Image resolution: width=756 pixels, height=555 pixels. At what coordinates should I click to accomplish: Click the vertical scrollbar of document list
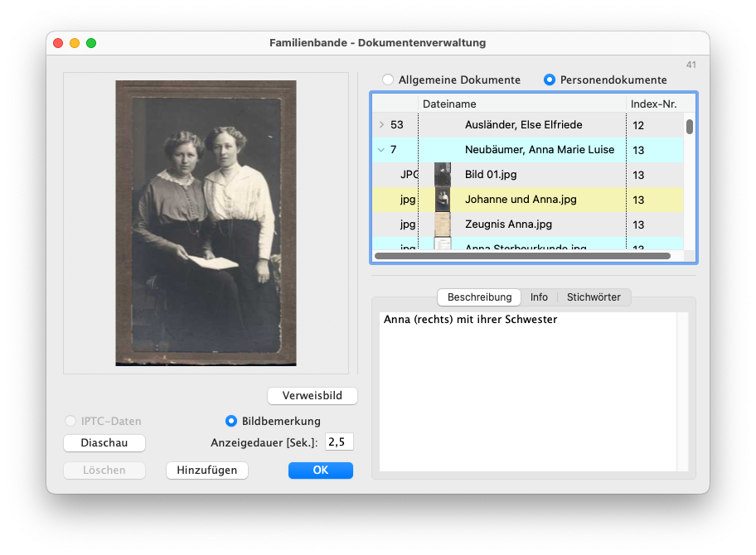(x=690, y=127)
